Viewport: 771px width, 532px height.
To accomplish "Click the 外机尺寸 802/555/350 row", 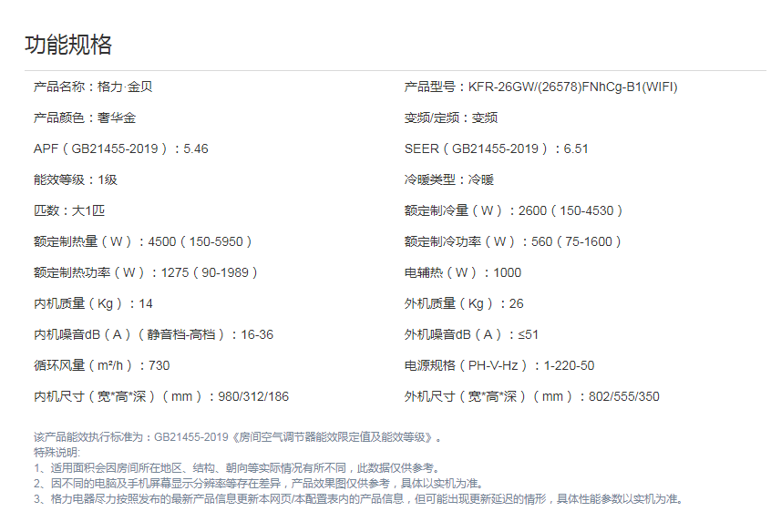I will click(532, 397).
